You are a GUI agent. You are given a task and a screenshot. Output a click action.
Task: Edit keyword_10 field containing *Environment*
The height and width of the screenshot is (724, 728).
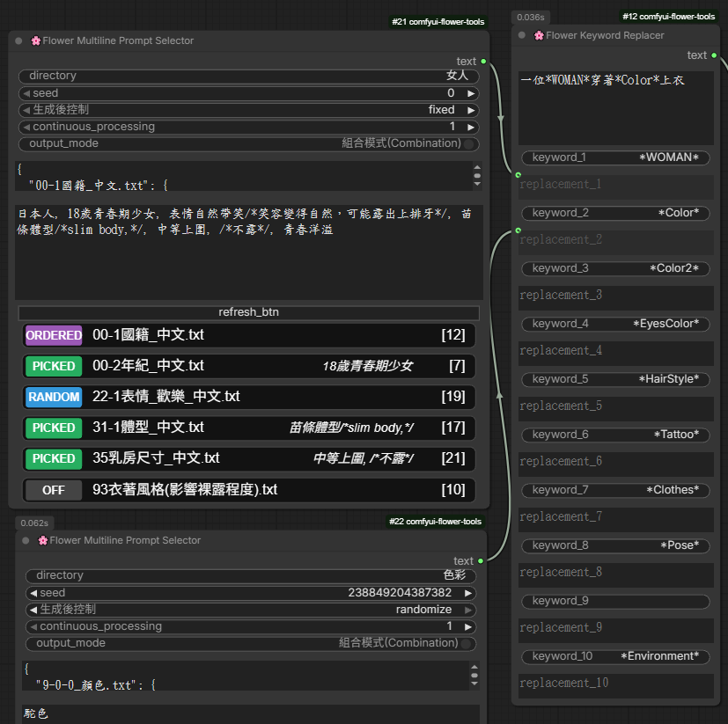(x=615, y=656)
